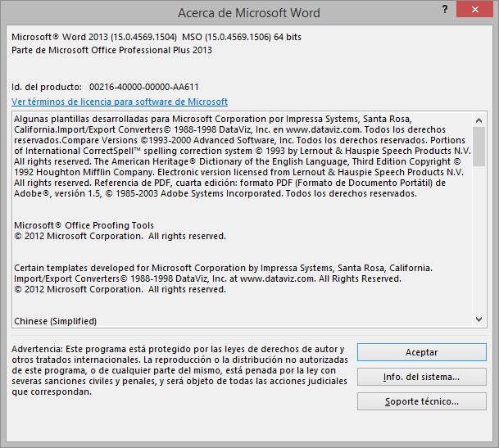Click the scroll down arrow in credits box
This screenshot has height=448, width=499.
tap(479, 319)
